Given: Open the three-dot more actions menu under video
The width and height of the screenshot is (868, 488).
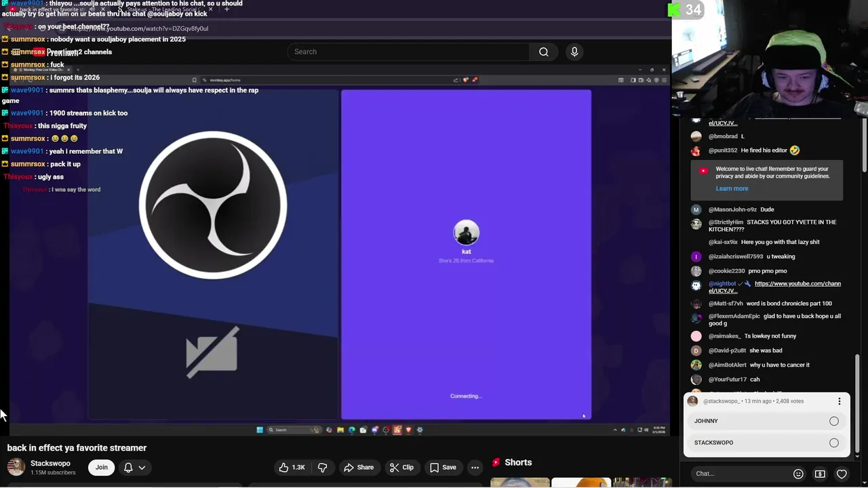Looking at the screenshot, I should tap(475, 467).
